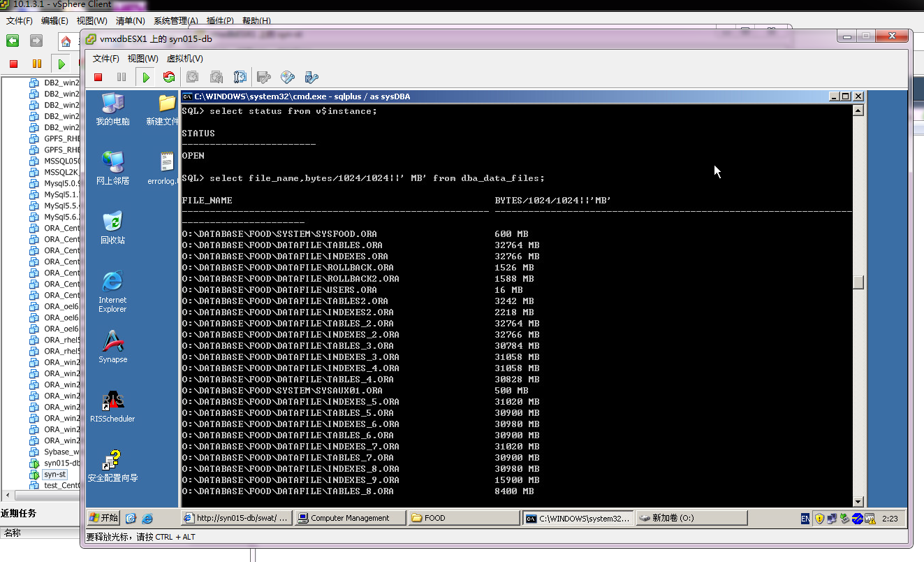Switch to FOOD folder taskbar button
This screenshot has width=924, height=562.
[x=464, y=518]
